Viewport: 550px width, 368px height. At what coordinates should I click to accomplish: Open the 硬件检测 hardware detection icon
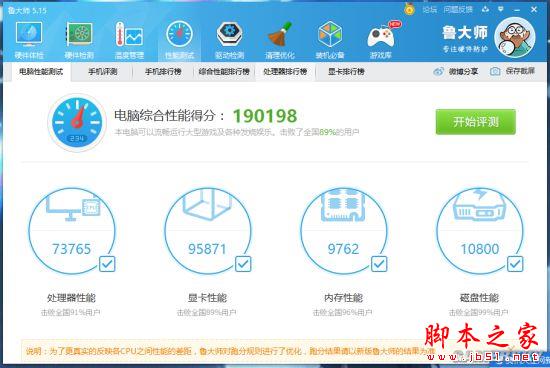79,34
